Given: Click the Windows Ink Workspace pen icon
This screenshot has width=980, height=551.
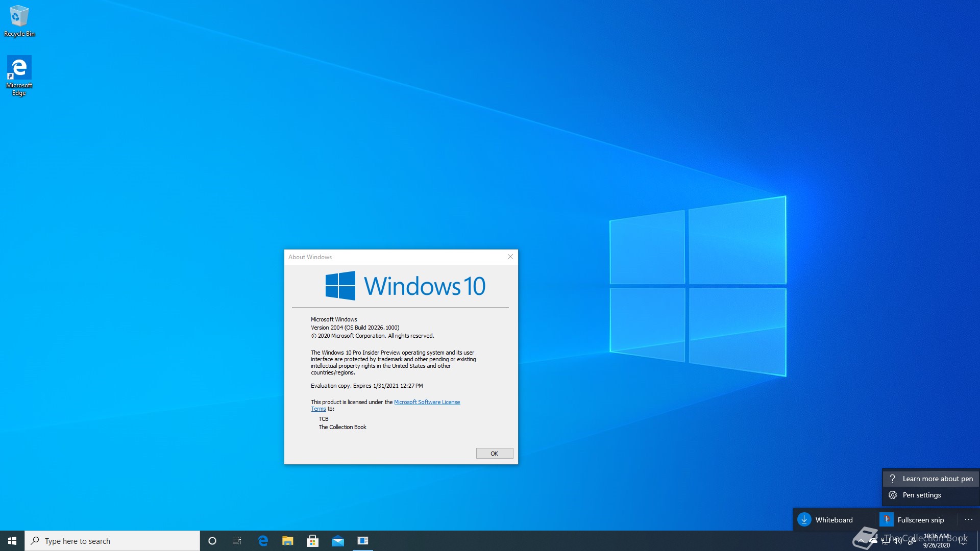Looking at the screenshot, I should [x=912, y=541].
